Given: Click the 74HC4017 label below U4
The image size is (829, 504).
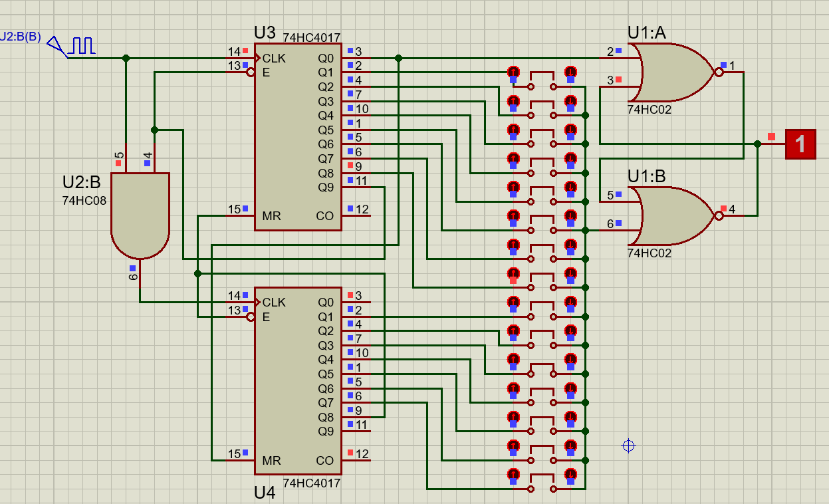Looking at the screenshot, I should [x=312, y=483].
